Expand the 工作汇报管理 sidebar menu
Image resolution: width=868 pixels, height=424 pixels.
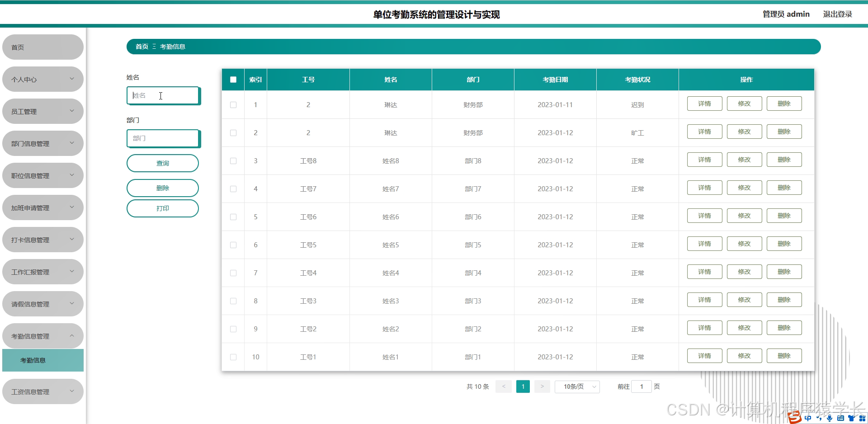click(x=43, y=272)
